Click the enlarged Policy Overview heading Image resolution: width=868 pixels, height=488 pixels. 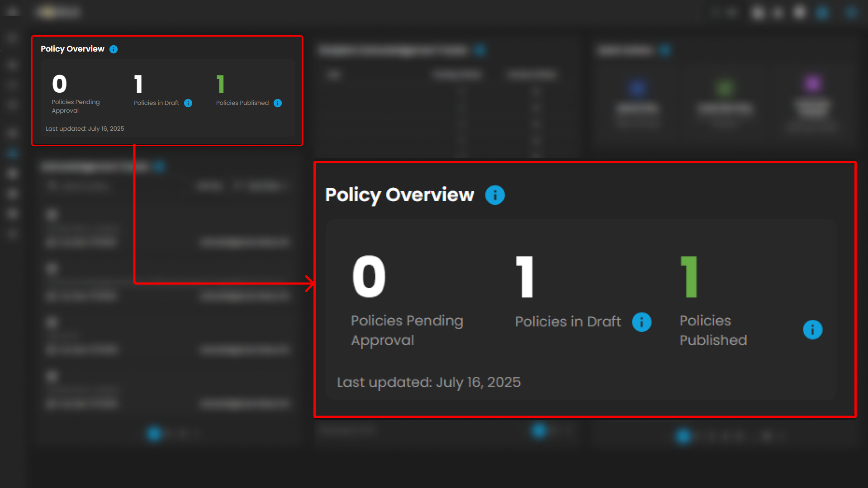(399, 195)
